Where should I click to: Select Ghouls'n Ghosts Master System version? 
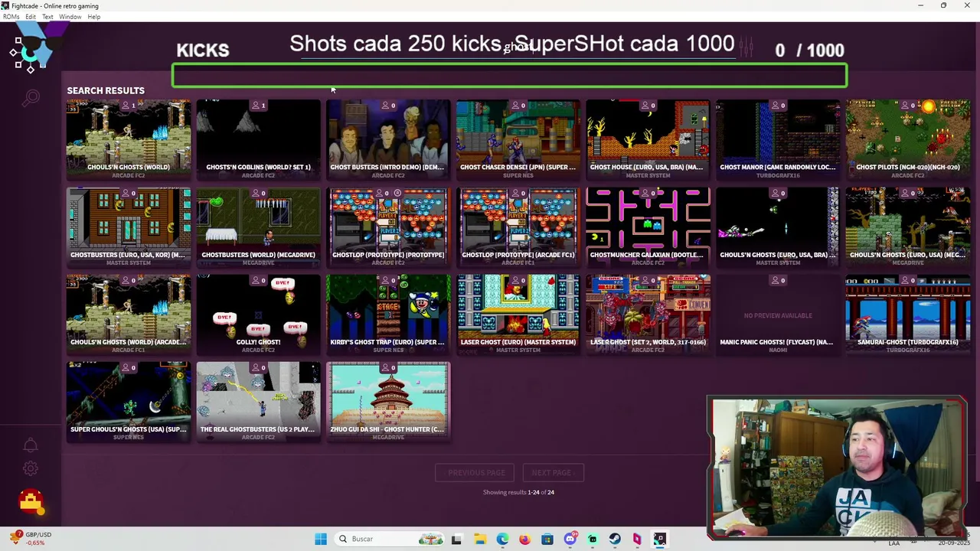(778, 227)
